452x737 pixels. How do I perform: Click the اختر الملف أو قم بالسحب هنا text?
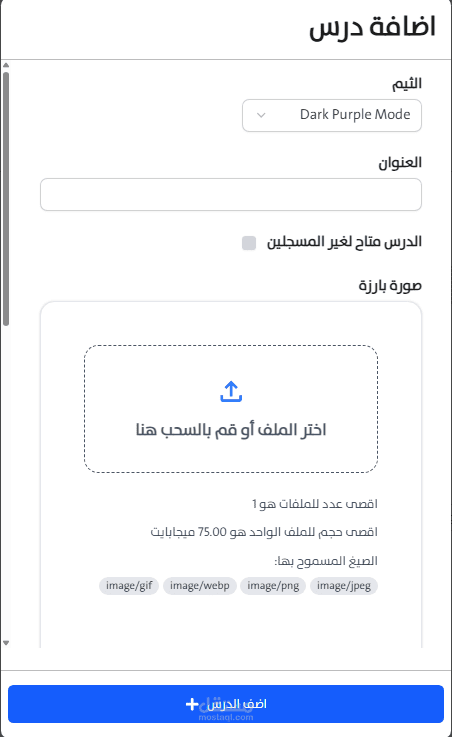coord(231,430)
